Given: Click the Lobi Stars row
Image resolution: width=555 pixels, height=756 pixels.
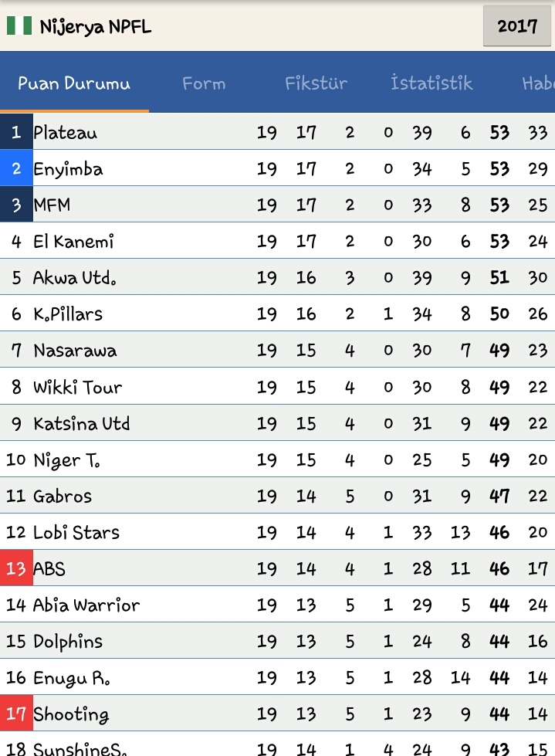Looking at the screenshot, I should pyautogui.click(x=278, y=532).
